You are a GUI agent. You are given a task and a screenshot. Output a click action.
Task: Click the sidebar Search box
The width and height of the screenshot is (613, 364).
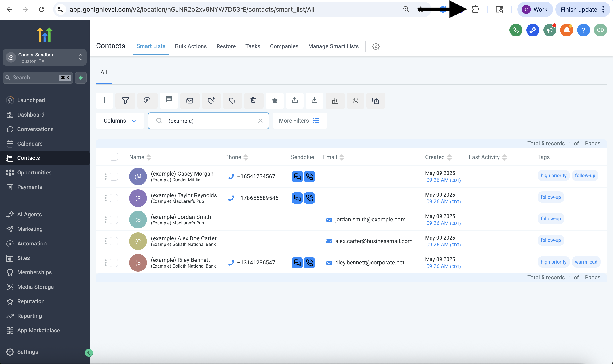[x=38, y=78]
